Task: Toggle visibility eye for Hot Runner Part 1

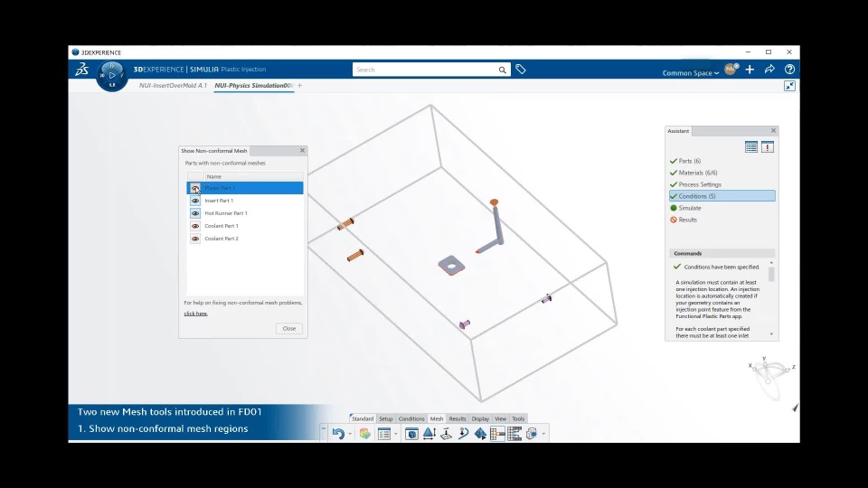Action: (195, 213)
